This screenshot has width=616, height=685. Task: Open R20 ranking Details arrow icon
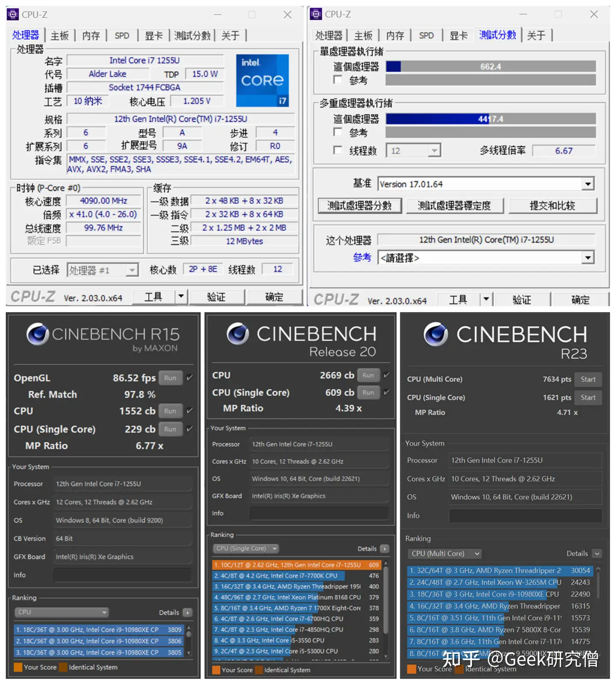click(384, 549)
